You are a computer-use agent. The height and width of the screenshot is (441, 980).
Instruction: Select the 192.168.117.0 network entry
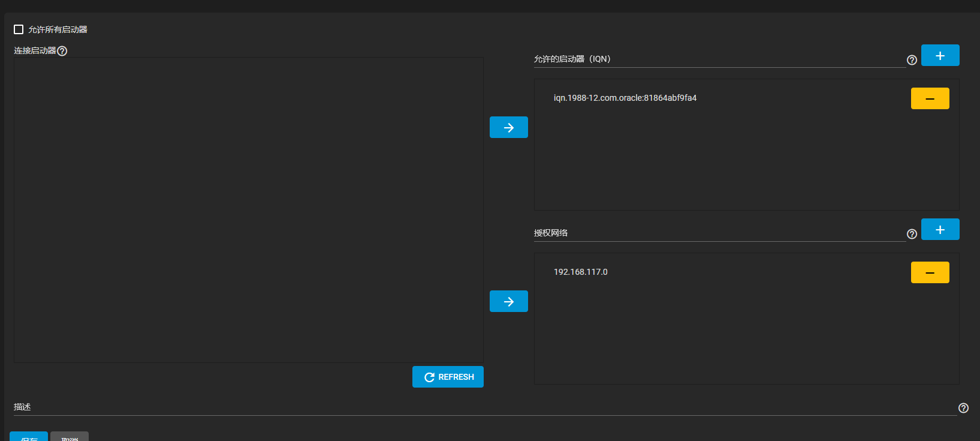[x=581, y=272]
